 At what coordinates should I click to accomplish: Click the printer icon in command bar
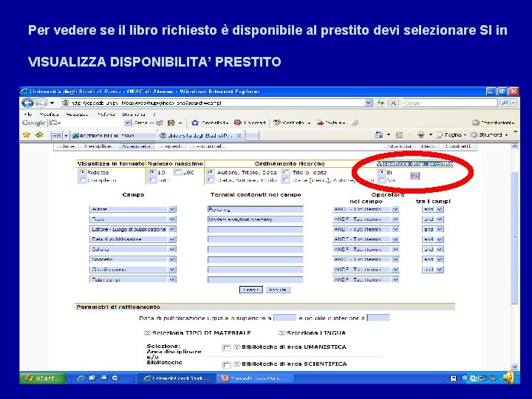pos(420,135)
